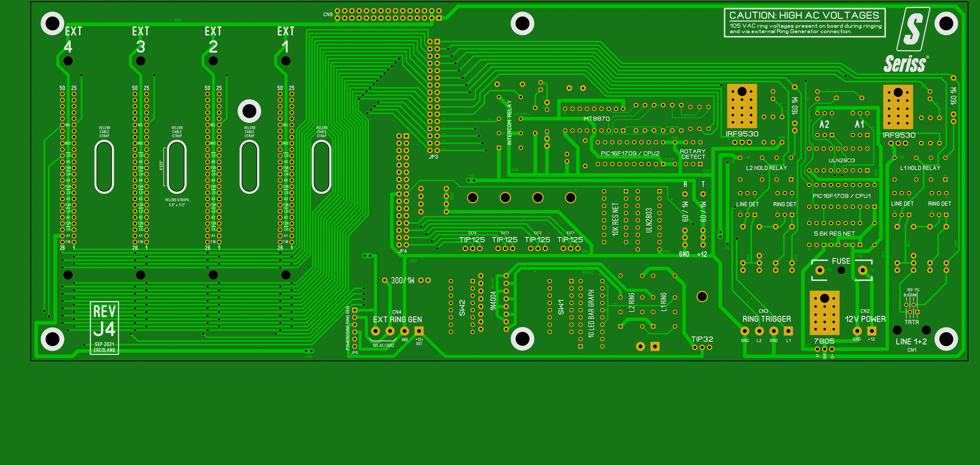Screen dimensions: 980x465
Task: Click the REV J4 revision label box
Action: point(104,328)
